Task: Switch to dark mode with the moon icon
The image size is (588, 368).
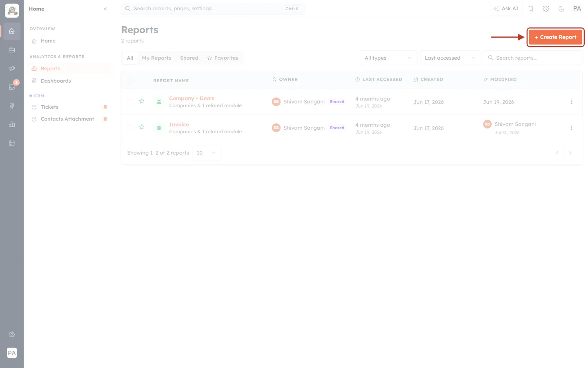Action: click(561, 9)
